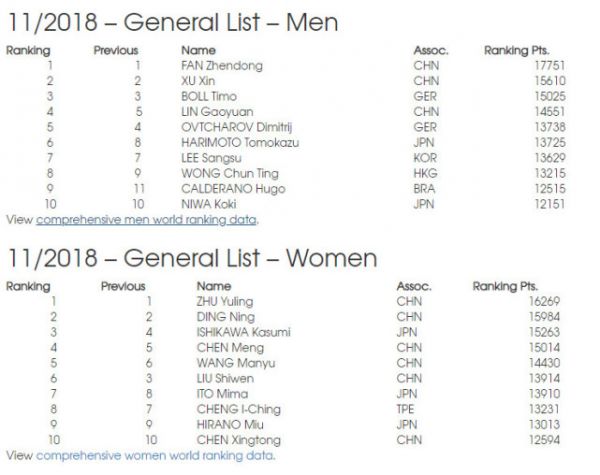Screen dimensions: 600x475
Task: Select XU Xin row name
Action: click(x=198, y=81)
